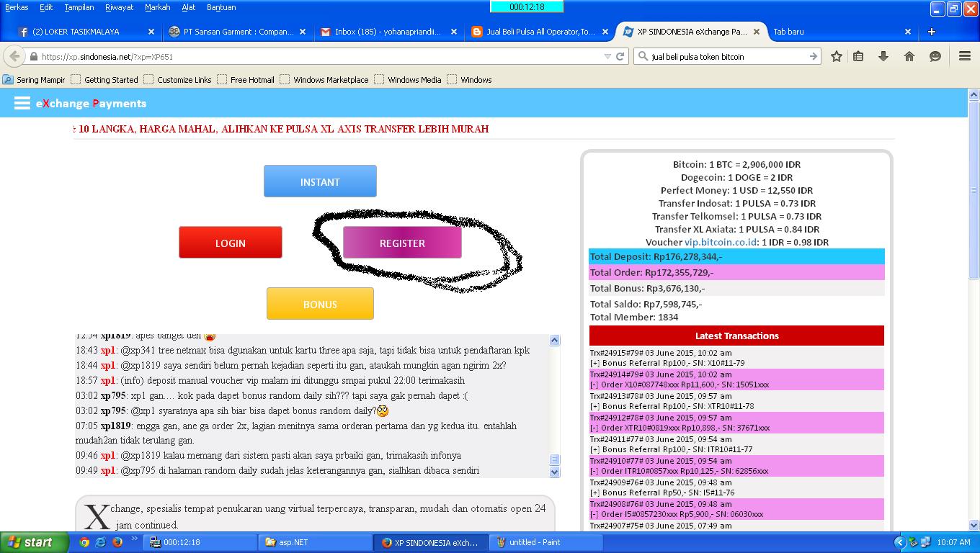Screen dimensions: 980x553
Task: Open the Windows Marketplace bookmark
Action: point(324,80)
